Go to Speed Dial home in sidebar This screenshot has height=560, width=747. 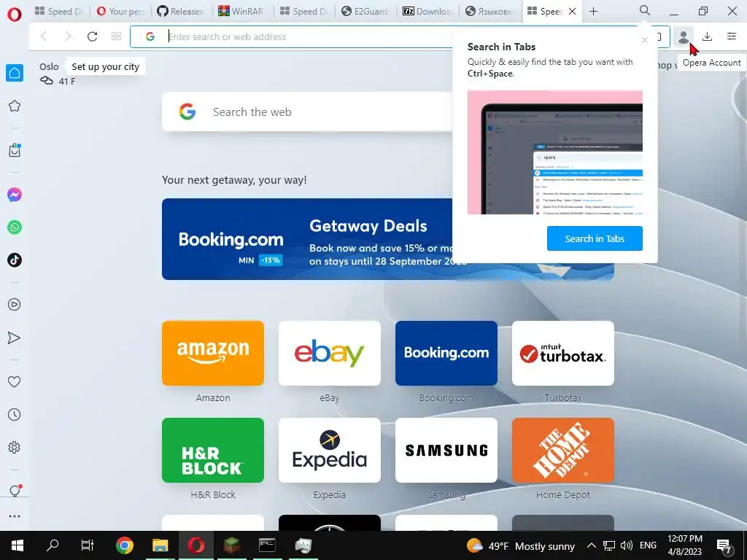[x=15, y=73]
